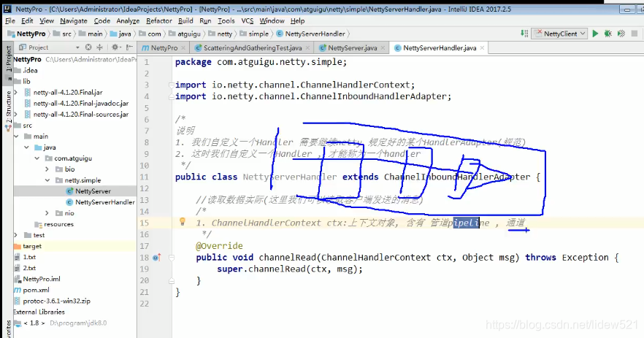Collapse the netty.simple package

[47, 180]
